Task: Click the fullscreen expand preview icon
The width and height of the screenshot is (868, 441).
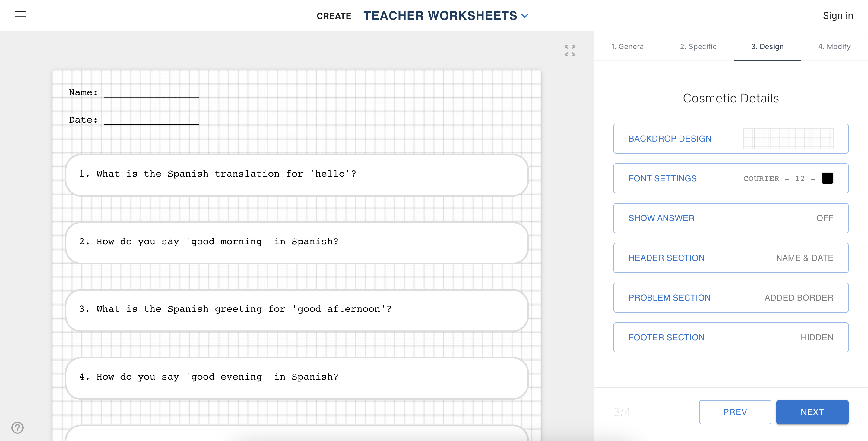Action: (x=570, y=51)
